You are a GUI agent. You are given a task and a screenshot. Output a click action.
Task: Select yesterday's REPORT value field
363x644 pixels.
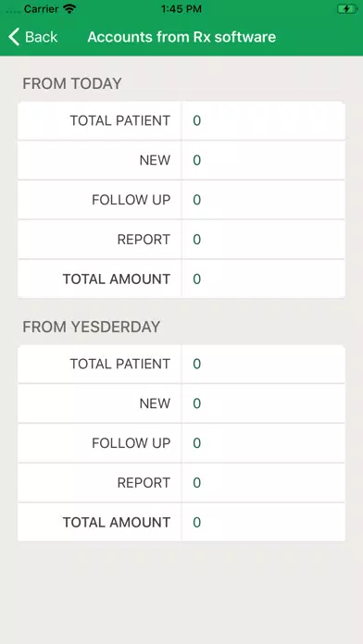[264, 483]
